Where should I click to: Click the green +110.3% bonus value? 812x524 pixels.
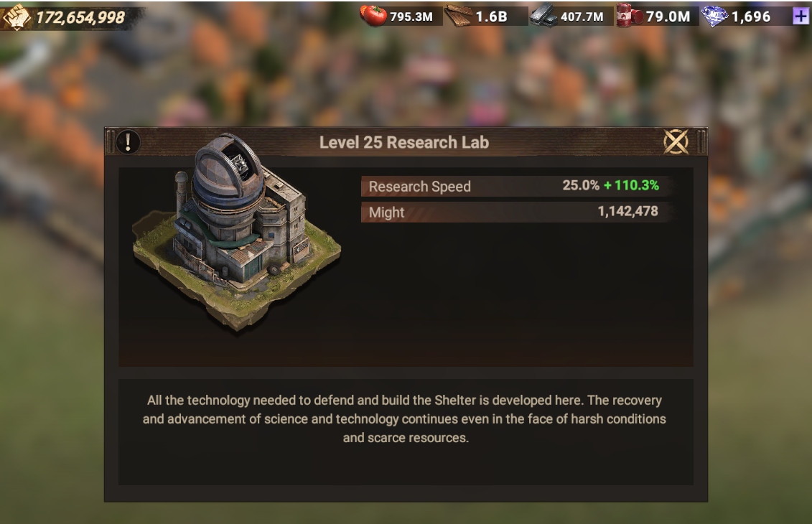click(x=631, y=185)
